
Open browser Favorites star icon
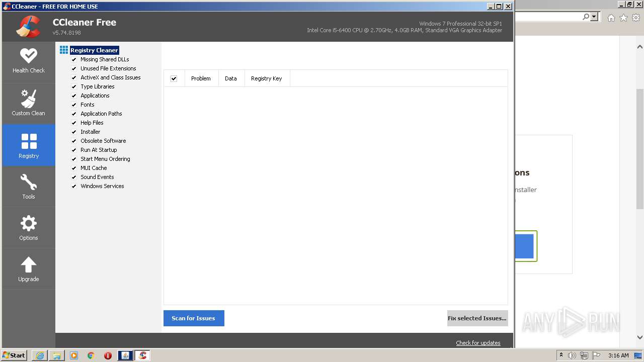623,18
